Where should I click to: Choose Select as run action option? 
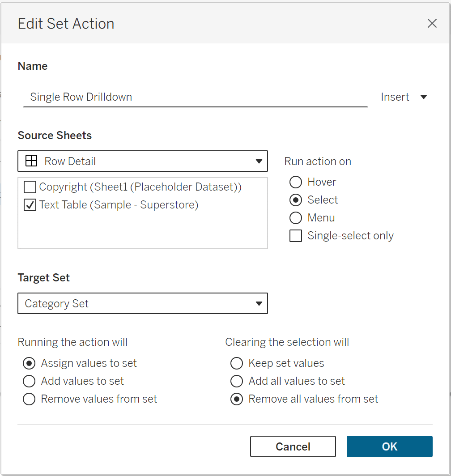(x=295, y=200)
